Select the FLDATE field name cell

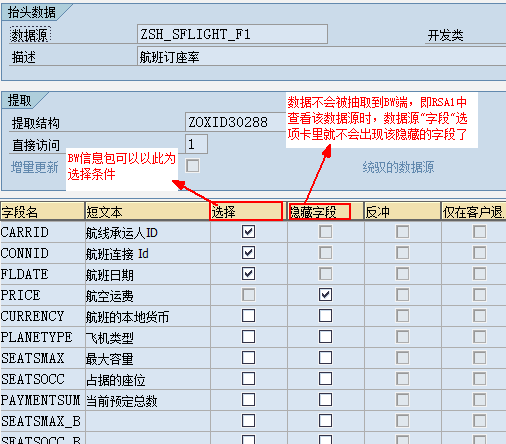click(42, 274)
